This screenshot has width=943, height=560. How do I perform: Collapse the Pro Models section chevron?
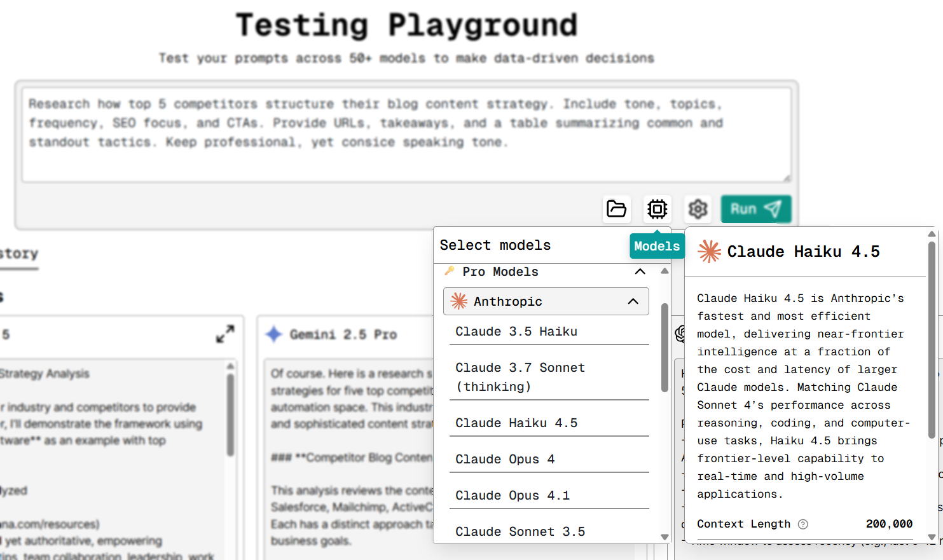click(640, 271)
